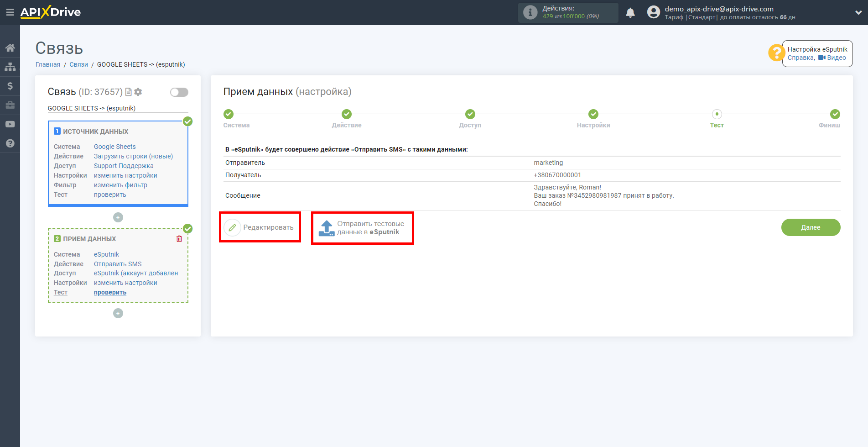This screenshot has height=447, width=868.
Task: Click the account email demo_apix-drive@apix-drive.com
Action: (719, 9)
